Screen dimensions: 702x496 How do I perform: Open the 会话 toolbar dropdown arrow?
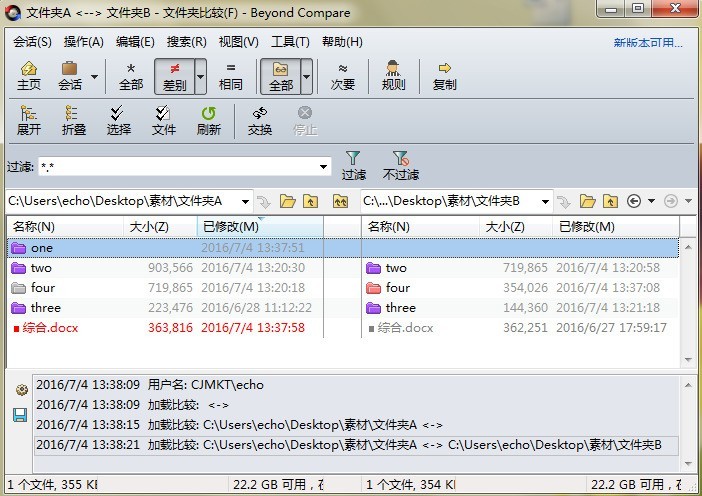click(x=95, y=76)
